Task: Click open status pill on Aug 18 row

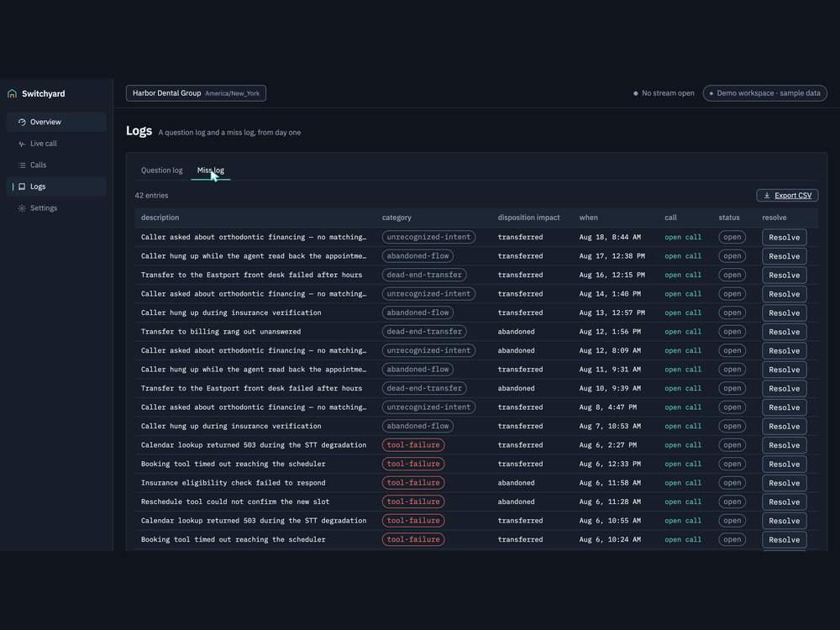Action: tap(732, 238)
